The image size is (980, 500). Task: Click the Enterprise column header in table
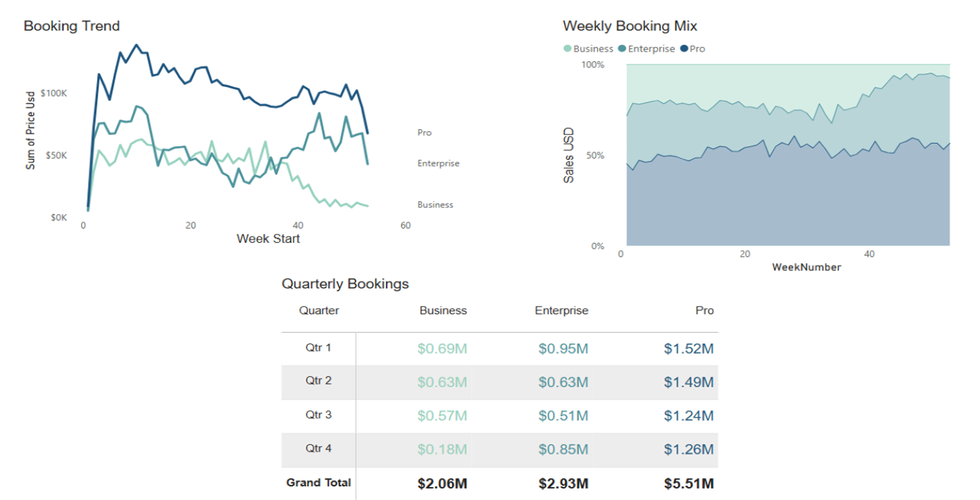[561, 311]
